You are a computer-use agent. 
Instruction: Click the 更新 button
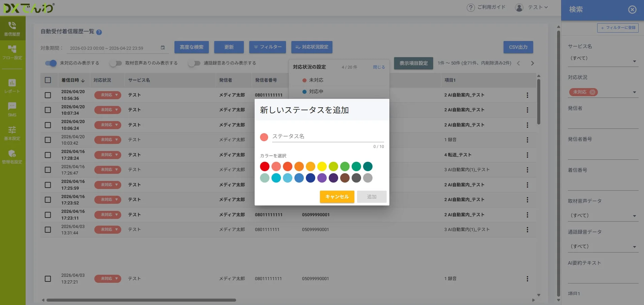(229, 47)
